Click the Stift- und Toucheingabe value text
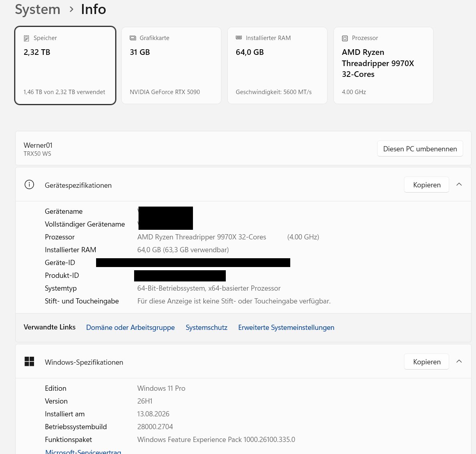Viewport: 476px width, 454px height. click(234, 301)
